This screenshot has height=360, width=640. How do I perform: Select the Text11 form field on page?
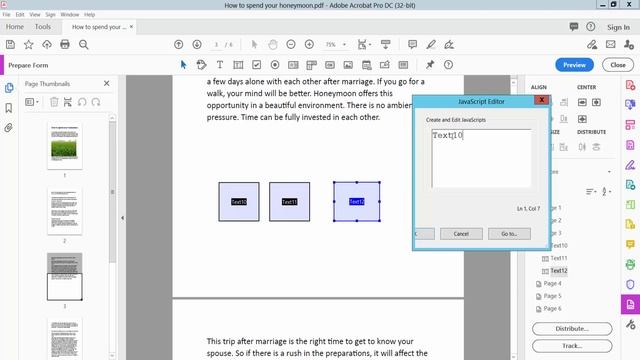click(289, 202)
